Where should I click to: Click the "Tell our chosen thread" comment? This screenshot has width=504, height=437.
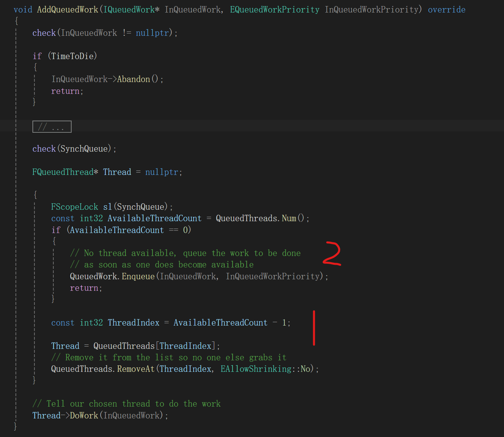click(x=127, y=404)
